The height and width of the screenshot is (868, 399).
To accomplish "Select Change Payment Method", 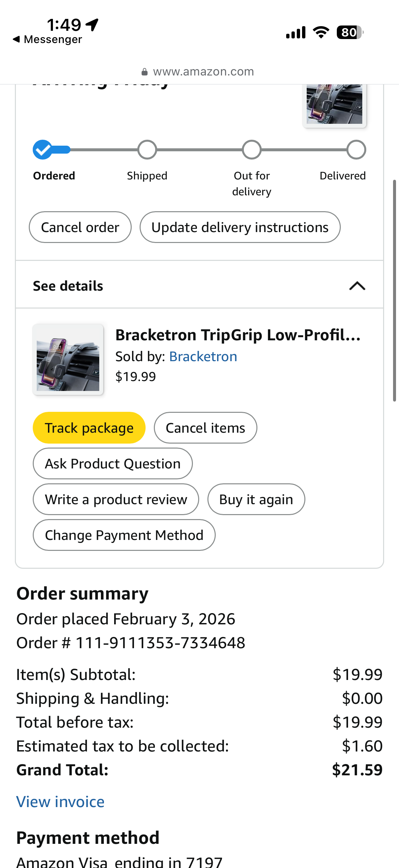I will click(124, 535).
